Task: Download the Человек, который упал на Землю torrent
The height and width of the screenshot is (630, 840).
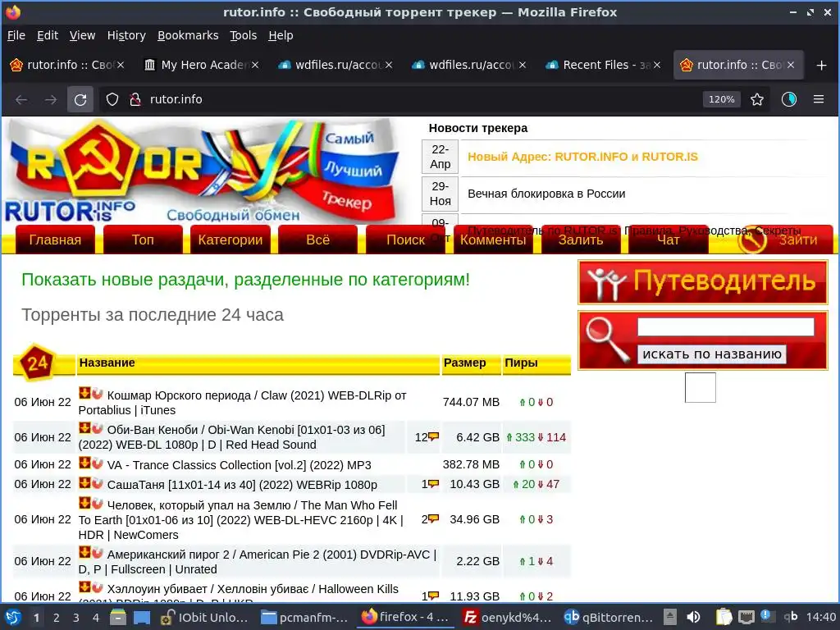Action: click(x=84, y=503)
